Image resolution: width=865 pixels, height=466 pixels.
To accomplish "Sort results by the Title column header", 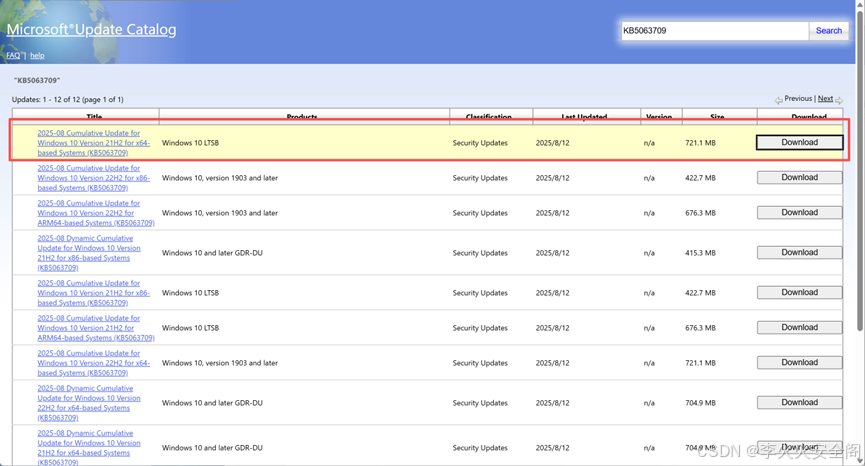I will [94, 117].
